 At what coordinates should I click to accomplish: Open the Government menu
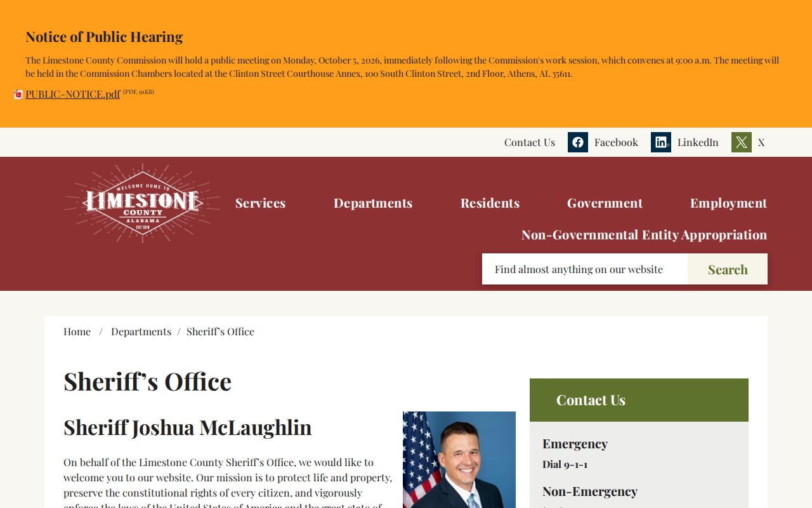(605, 203)
